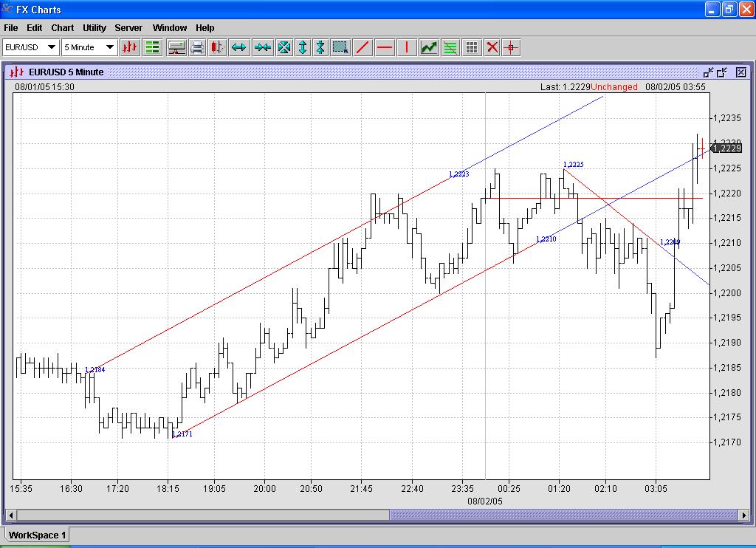Click the WorkSpace 1 tab

38,535
